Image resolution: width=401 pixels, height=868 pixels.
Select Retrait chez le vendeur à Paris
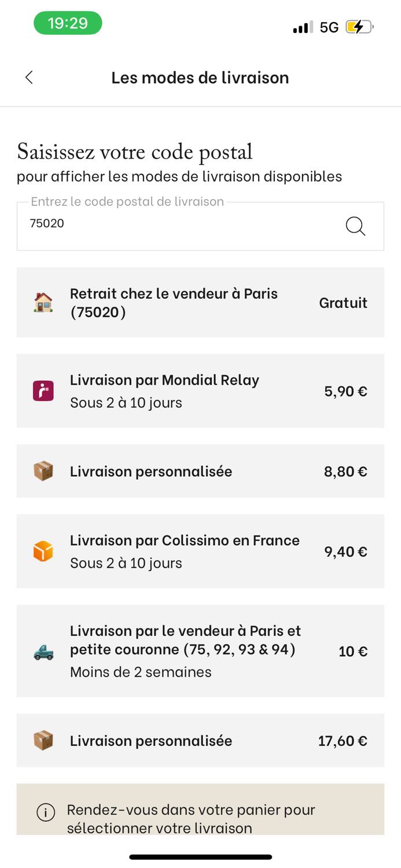click(x=200, y=303)
